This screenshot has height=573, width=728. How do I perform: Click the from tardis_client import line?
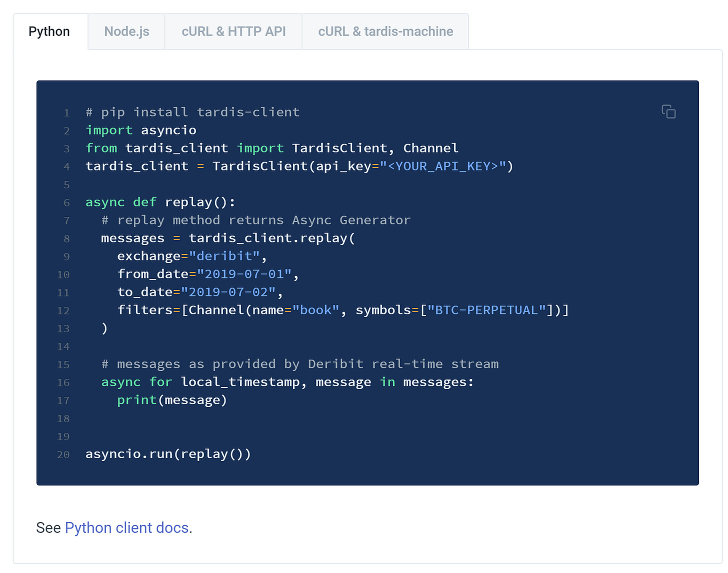[272, 148]
